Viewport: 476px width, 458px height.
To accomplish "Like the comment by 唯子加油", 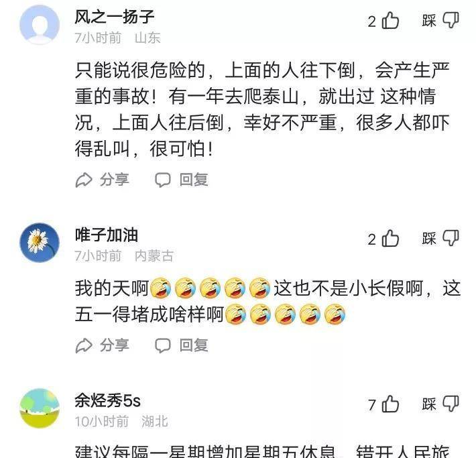I will coord(390,239).
